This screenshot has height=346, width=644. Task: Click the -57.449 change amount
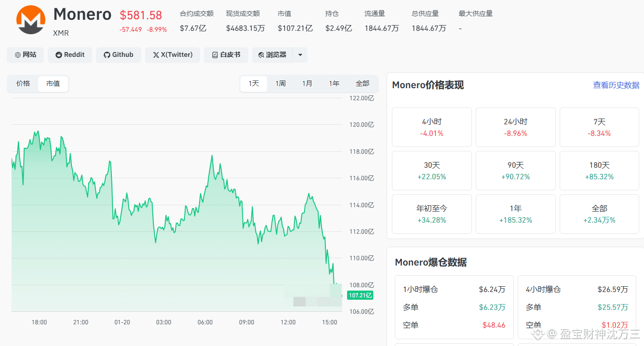pos(131,29)
